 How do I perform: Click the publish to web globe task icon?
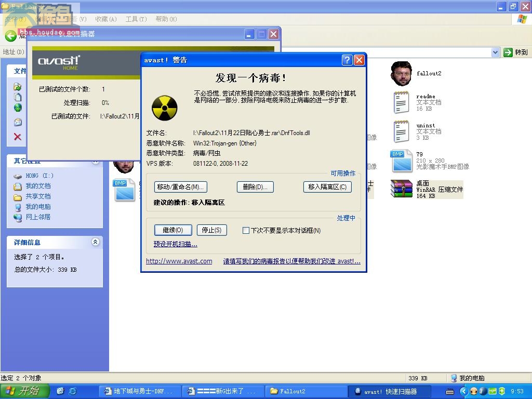click(18, 108)
